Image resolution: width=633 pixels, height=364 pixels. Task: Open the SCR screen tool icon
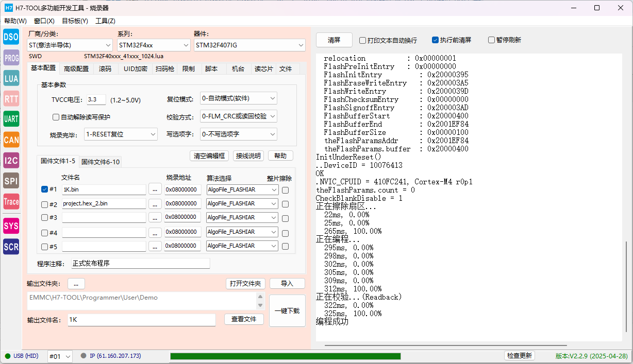11,247
